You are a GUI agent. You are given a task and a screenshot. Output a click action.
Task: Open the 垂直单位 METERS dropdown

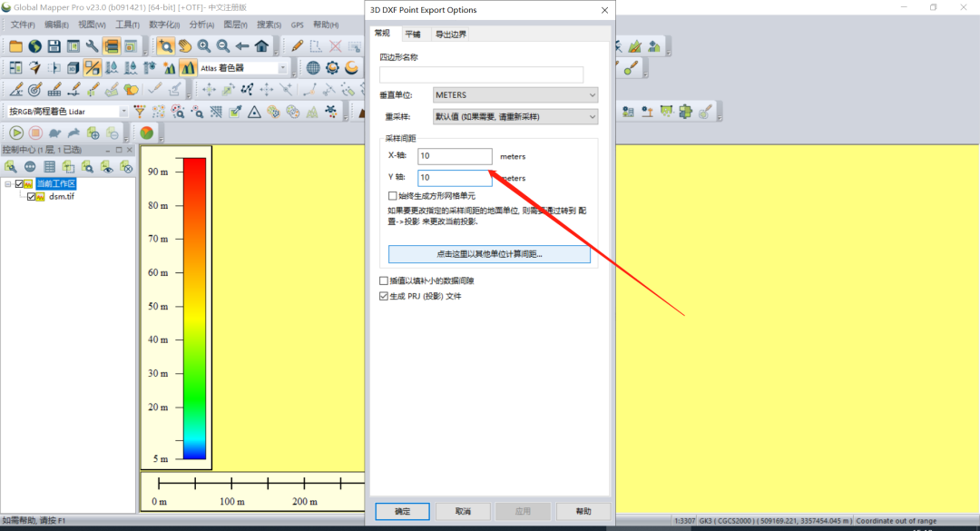(515, 95)
